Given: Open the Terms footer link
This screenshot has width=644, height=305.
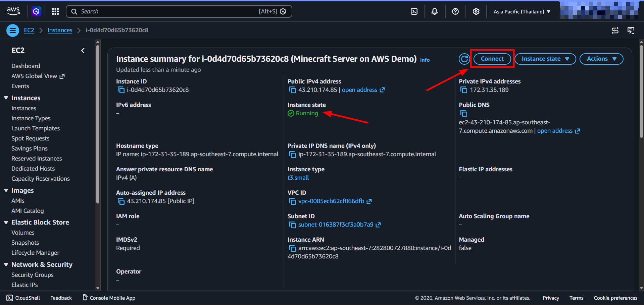Looking at the screenshot, I should (576, 298).
